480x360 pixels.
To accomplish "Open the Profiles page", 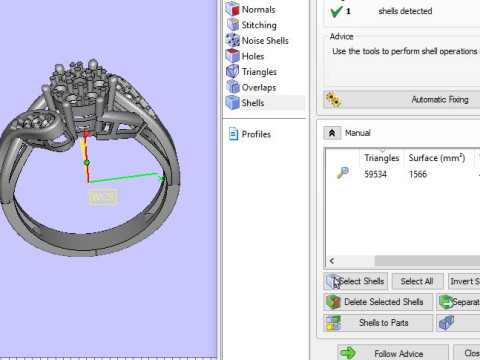I will pyautogui.click(x=256, y=134).
